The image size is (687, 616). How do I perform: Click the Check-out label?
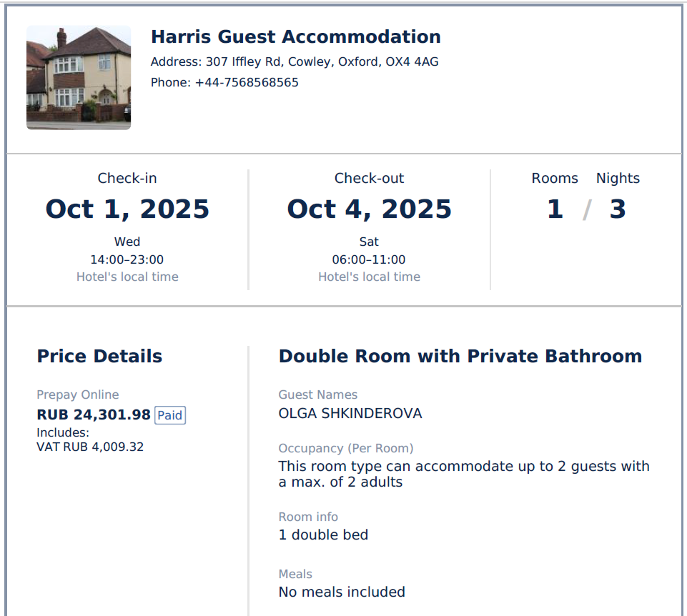369,179
